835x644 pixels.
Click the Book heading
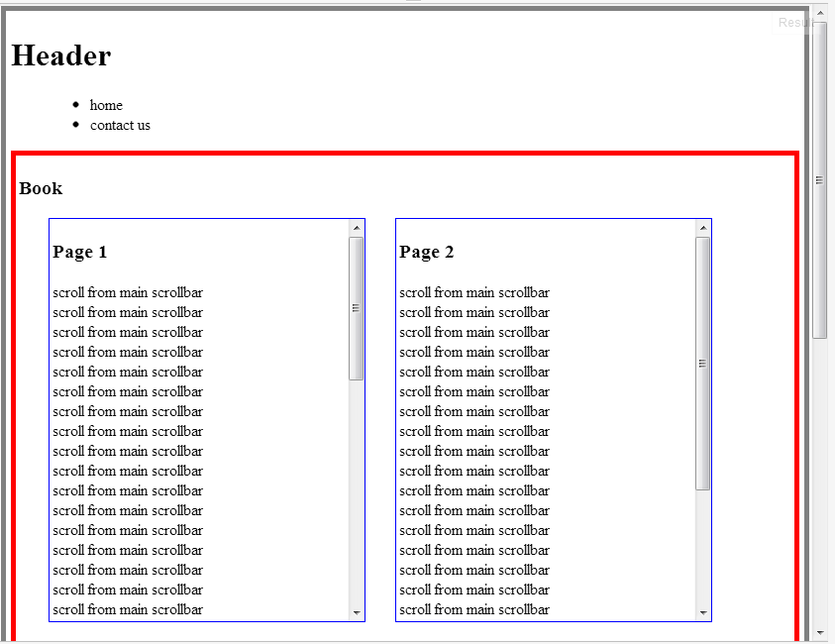(41, 188)
